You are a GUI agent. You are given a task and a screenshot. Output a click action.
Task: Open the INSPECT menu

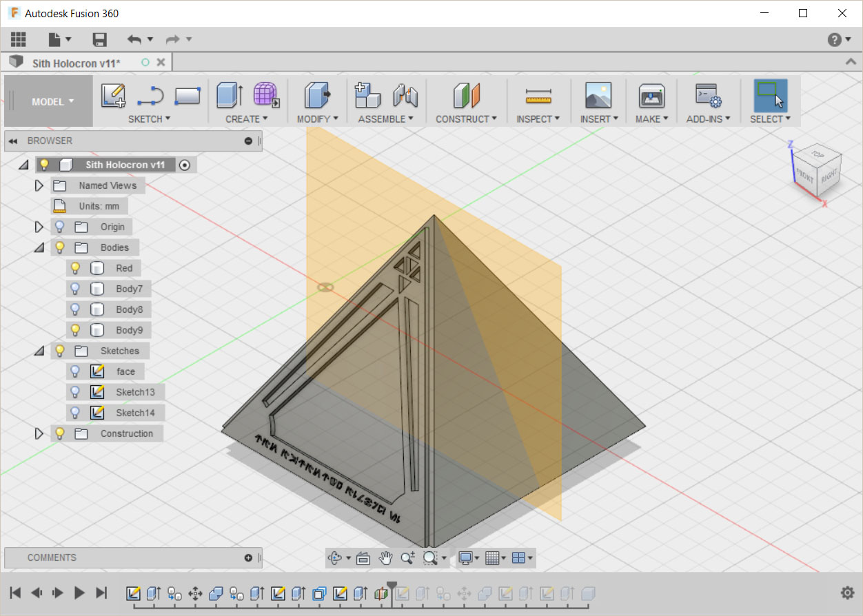[538, 119]
